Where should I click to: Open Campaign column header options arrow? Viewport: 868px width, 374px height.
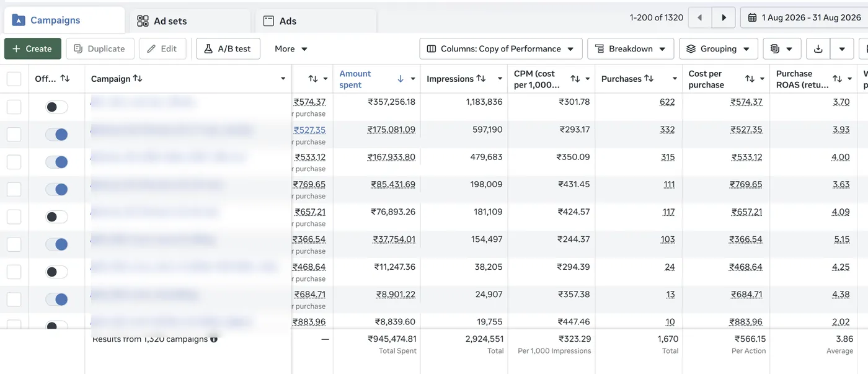pyautogui.click(x=283, y=79)
